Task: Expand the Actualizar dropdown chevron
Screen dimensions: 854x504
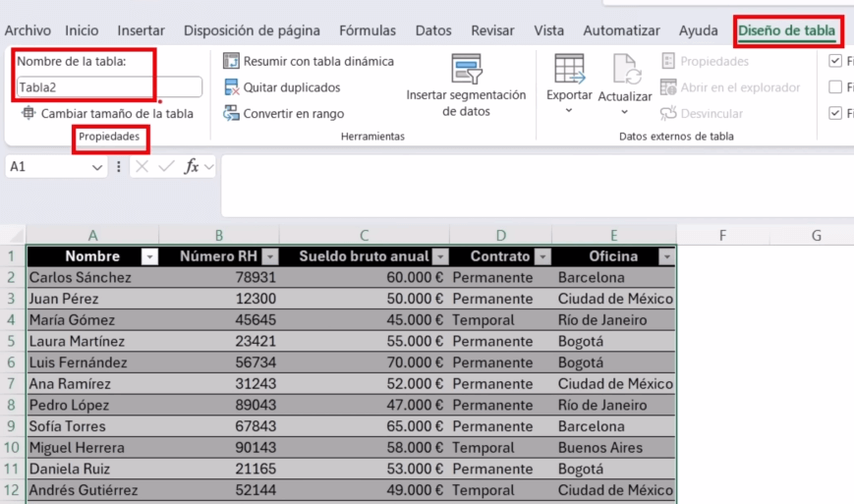Action: coord(625,112)
